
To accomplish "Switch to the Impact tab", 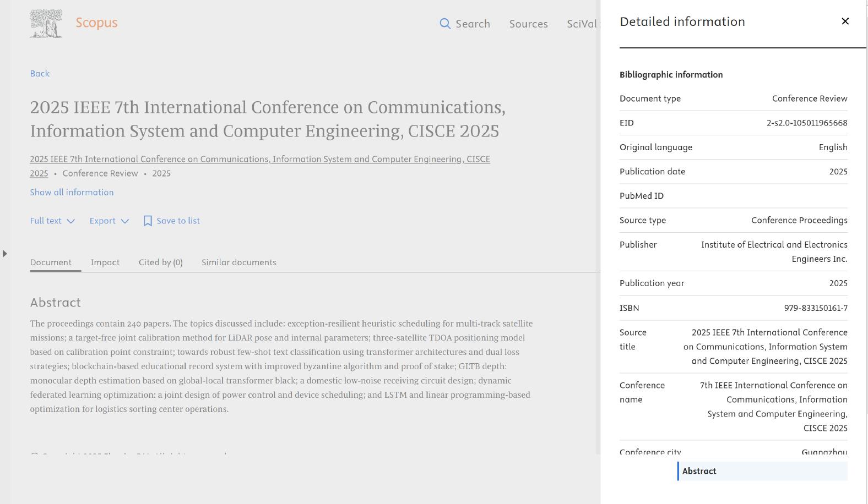I will point(105,262).
